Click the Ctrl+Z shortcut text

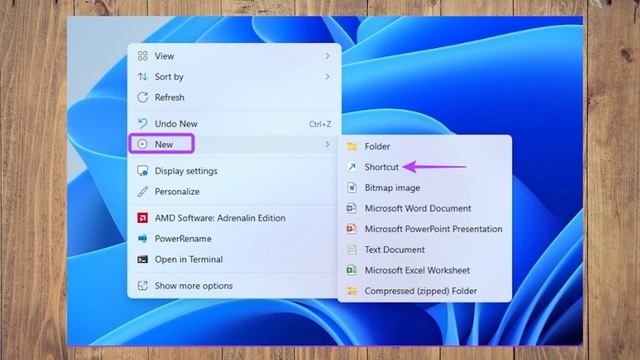[x=320, y=124]
